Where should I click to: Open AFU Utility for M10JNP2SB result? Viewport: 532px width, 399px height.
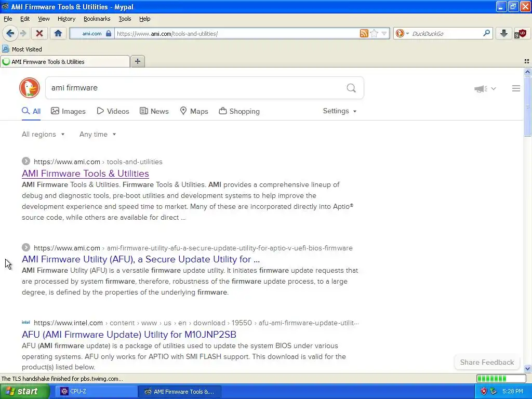[x=129, y=335]
